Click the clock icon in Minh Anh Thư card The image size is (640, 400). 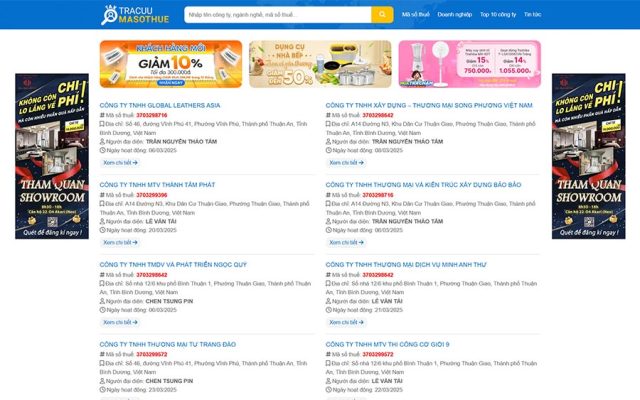click(328, 310)
